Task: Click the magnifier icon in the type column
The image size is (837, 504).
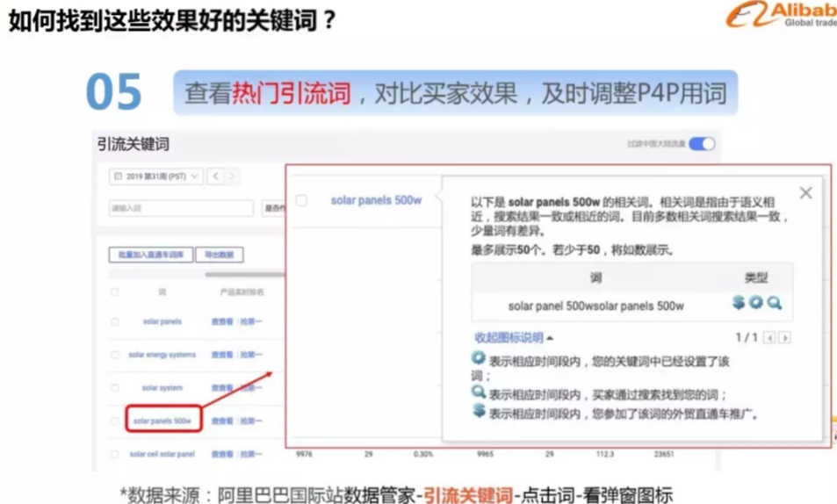Action: 774,303
